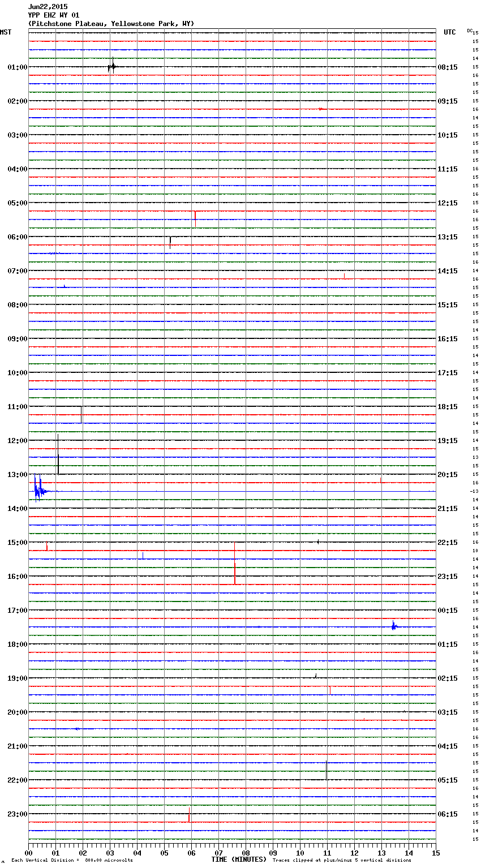Select the "06:00" MST time label
The image size is (481, 868).
(x=18, y=237)
